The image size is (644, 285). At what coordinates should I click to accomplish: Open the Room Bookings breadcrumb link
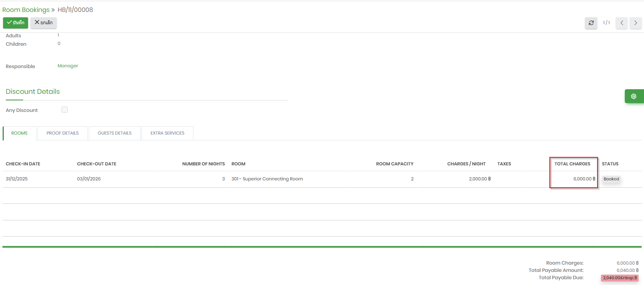[26, 10]
